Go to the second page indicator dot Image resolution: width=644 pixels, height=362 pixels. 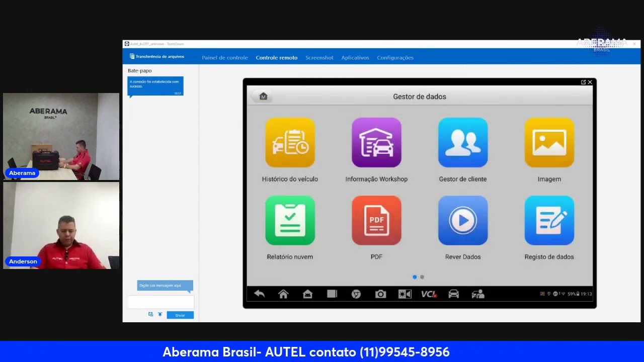point(422,277)
